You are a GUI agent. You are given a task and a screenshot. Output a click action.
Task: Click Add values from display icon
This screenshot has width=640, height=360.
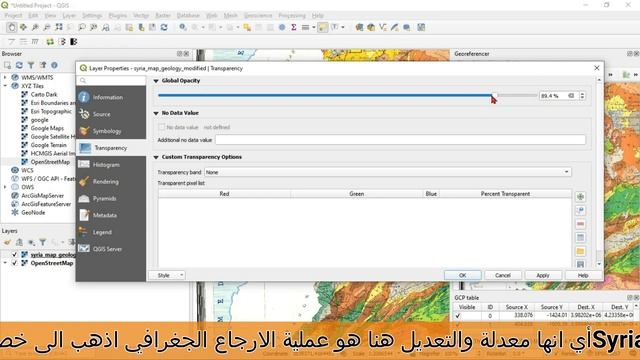(580, 211)
